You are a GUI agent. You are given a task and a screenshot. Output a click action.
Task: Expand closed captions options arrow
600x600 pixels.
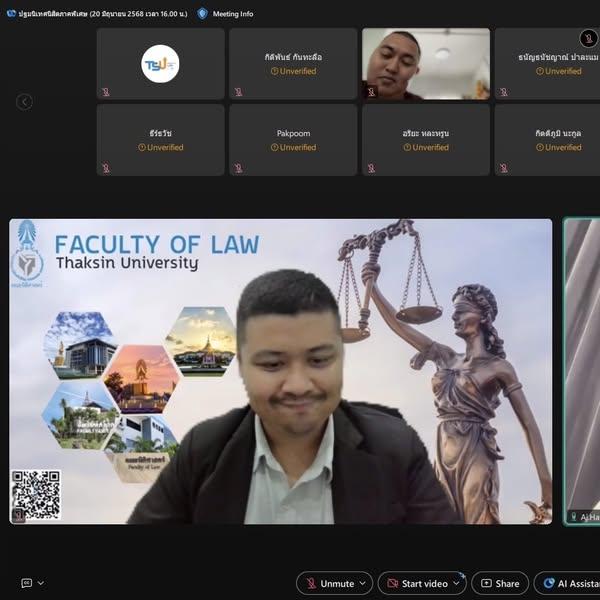(x=41, y=583)
